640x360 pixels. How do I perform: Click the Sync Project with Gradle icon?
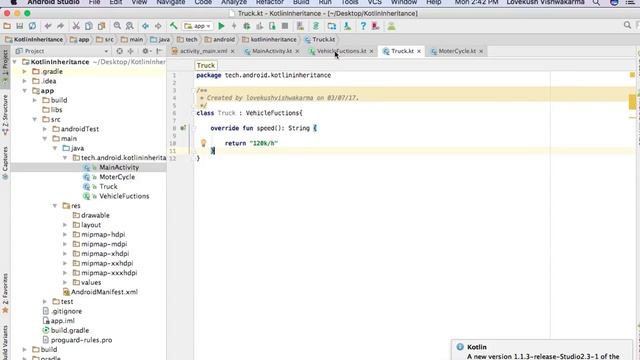316,26
